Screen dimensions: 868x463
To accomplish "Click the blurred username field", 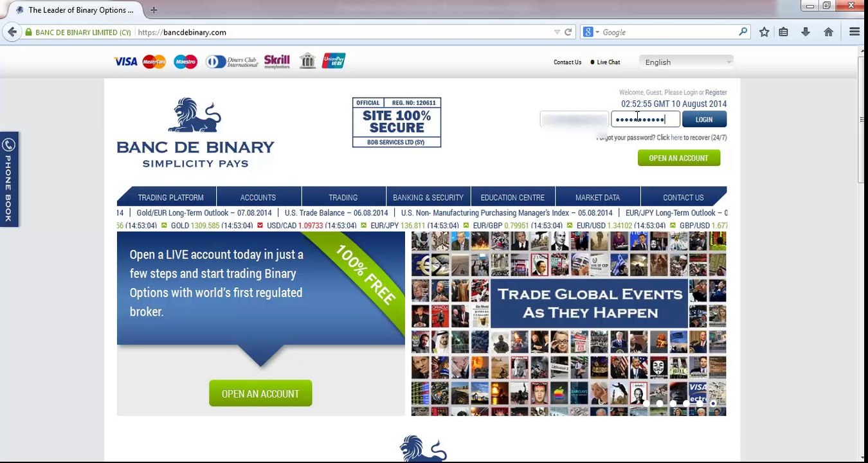I will [574, 120].
